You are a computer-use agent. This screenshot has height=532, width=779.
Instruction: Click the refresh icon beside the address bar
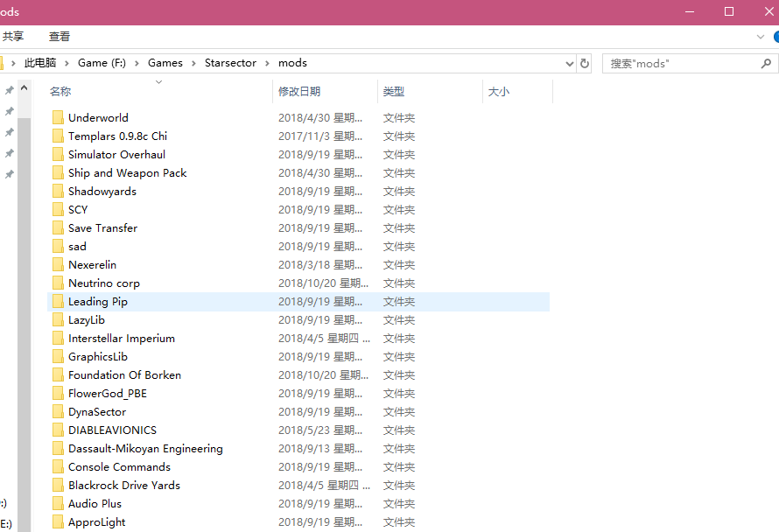click(x=585, y=62)
